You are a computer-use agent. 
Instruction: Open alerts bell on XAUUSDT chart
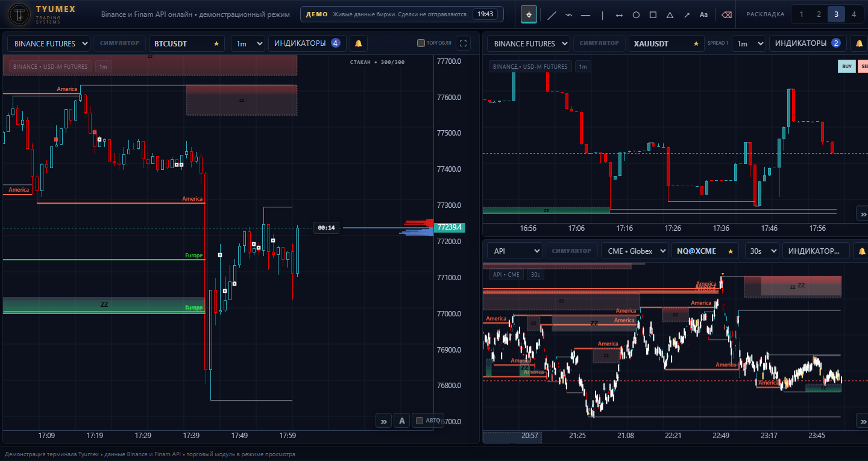click(858, 43)
